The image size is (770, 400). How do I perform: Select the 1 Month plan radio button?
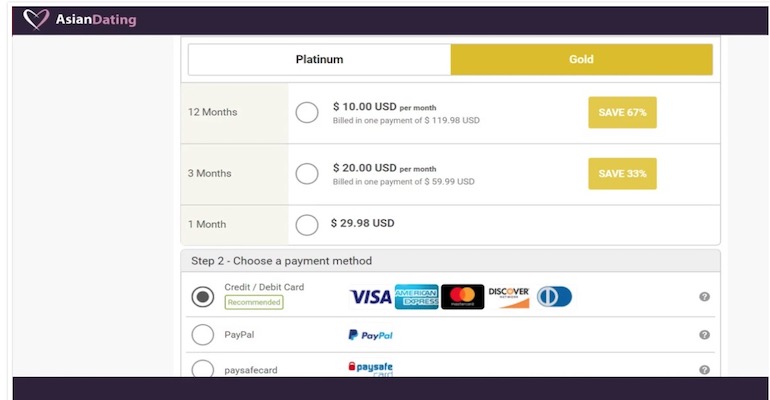click(307, 224)
